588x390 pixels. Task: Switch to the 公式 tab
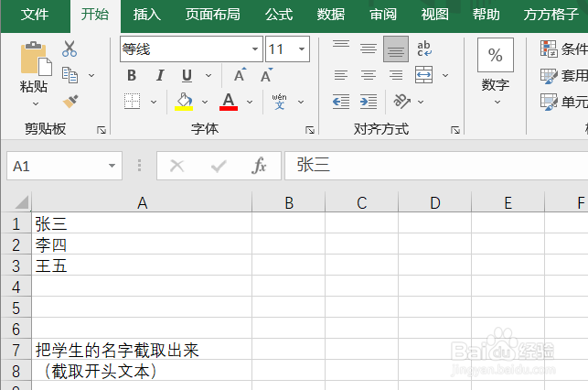click(279, 15)
